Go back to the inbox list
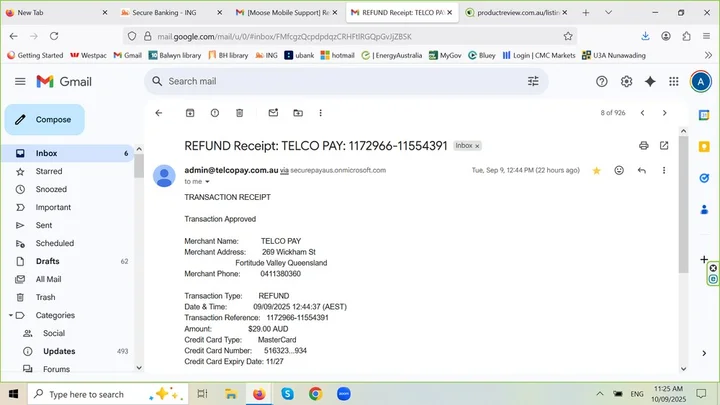Screen dimensions: 720x405 coord(159,113)
